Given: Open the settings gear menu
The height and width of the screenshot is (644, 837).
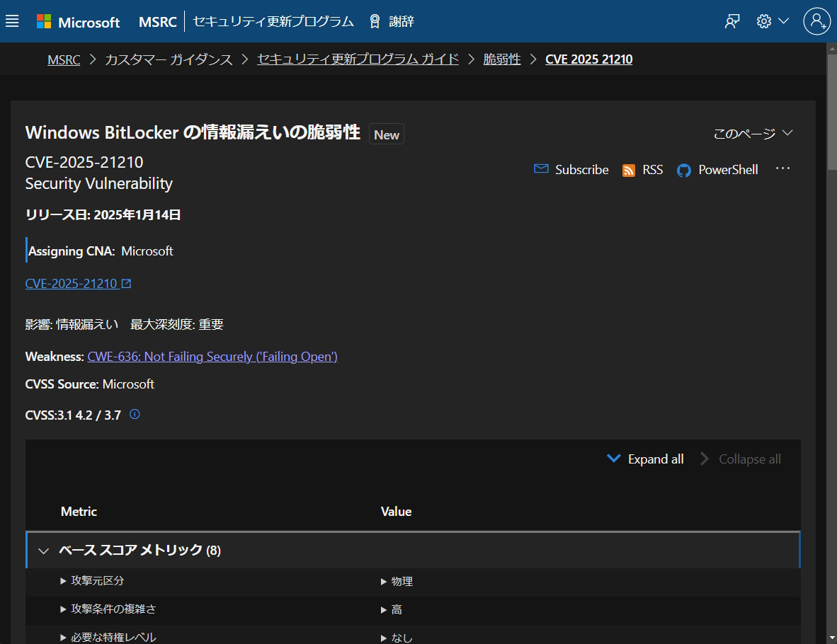Looking at the screenshot, I should pos(763,21).
